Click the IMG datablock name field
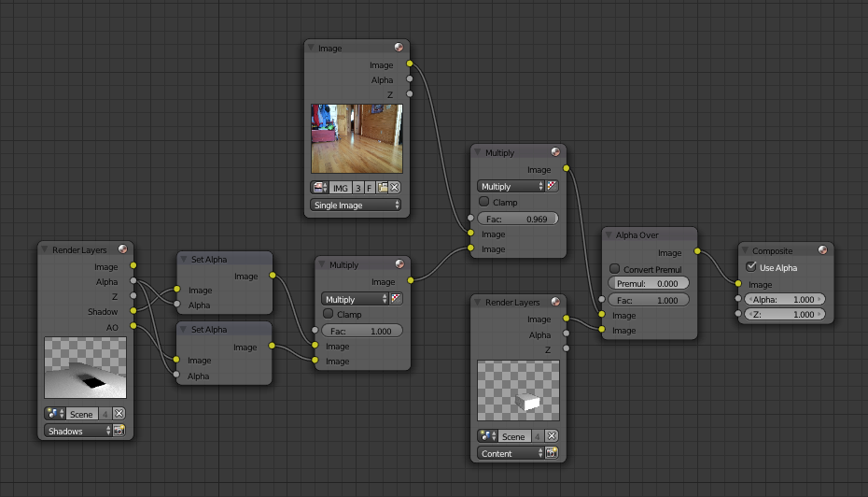 coord(341,188)
